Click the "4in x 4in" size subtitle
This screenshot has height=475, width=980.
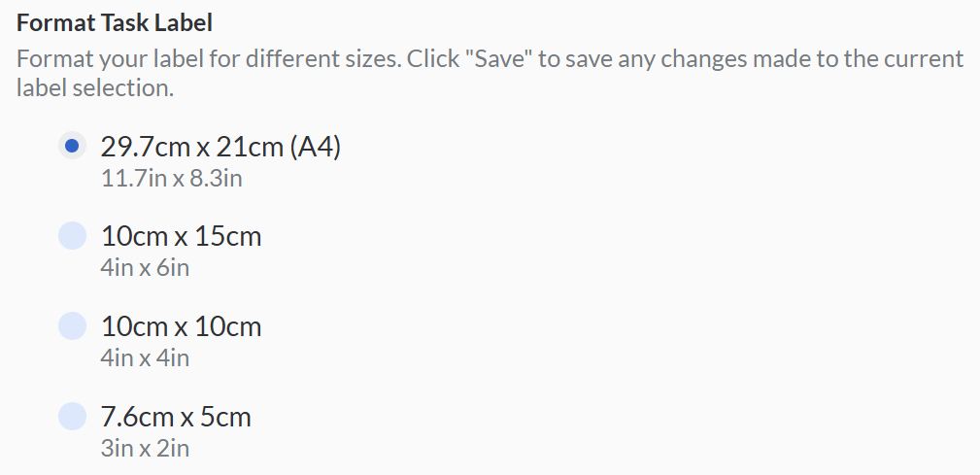(x=145, y=358)
